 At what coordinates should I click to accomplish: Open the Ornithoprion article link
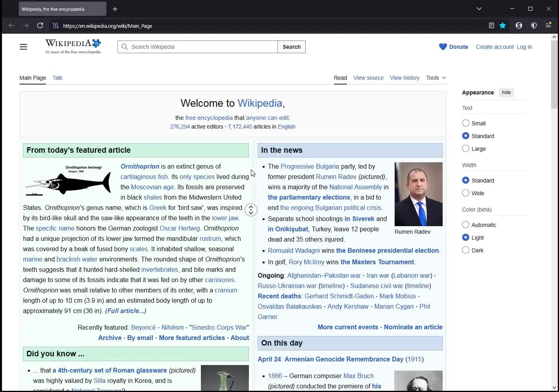(x=140, y=166)
